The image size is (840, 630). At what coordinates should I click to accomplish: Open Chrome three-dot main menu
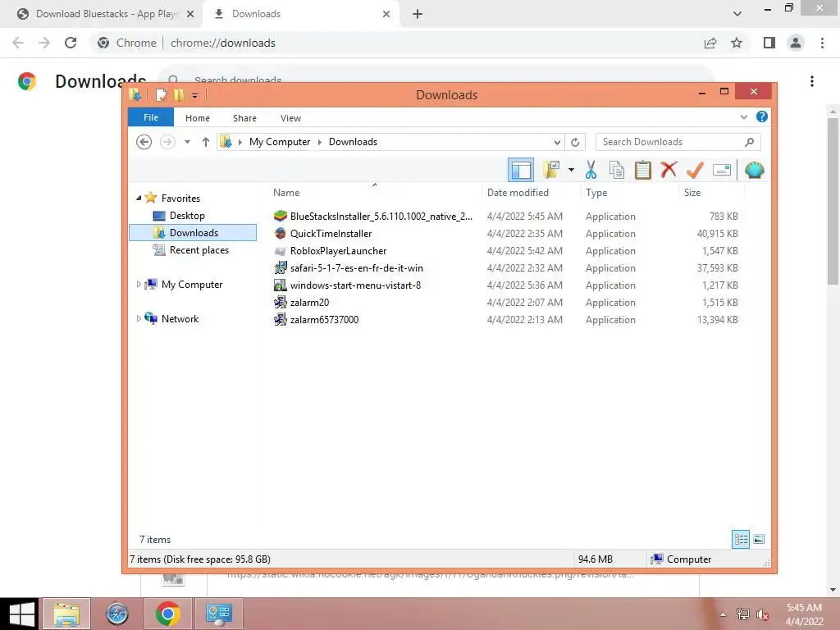pyautogui.click(x=822, y=43)
